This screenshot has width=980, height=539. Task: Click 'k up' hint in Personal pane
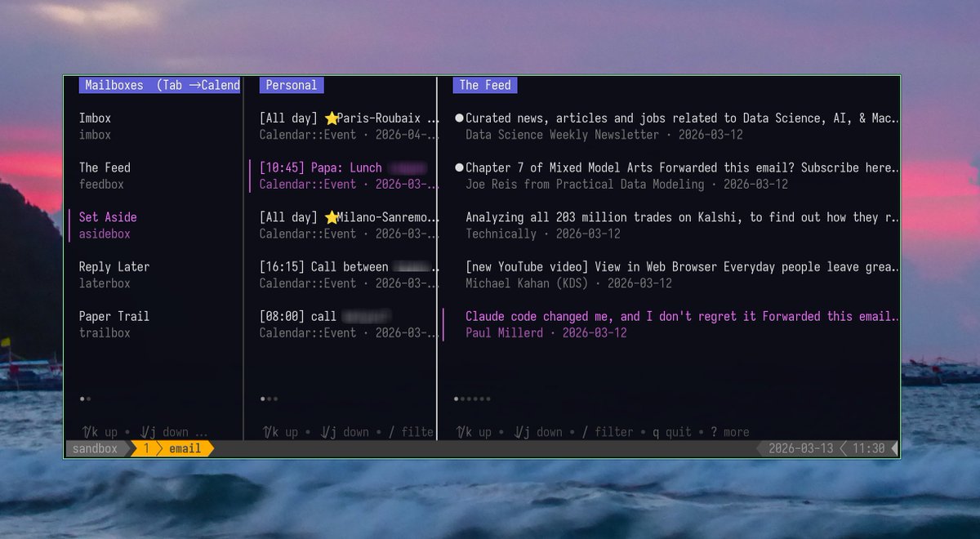click(282, 432)
